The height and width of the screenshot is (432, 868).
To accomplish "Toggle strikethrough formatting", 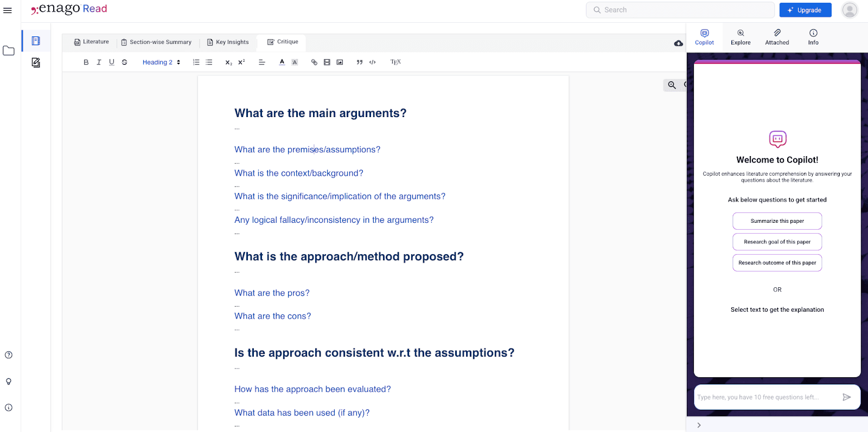I will [x=124, y=62].
